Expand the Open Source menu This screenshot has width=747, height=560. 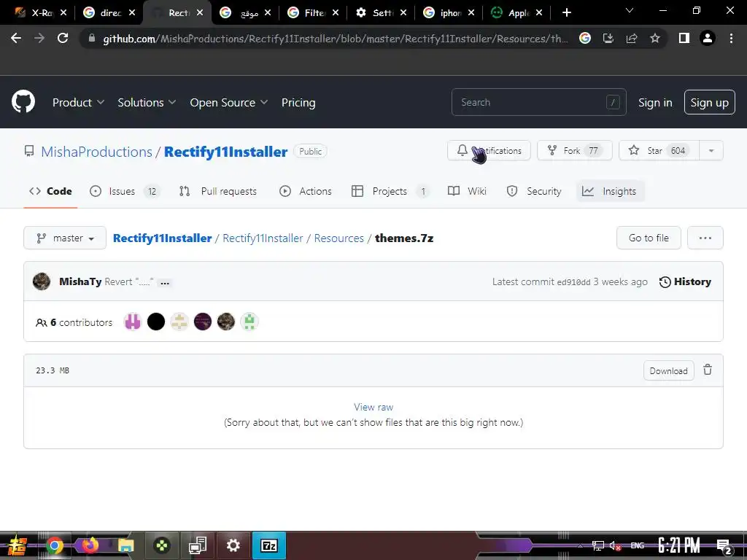pyautogui.click(x=228, y=102)
